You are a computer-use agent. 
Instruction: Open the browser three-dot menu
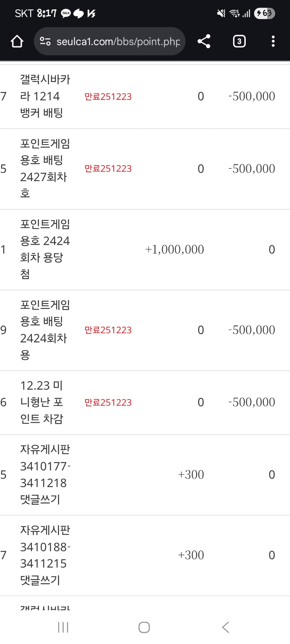(273, 41)
